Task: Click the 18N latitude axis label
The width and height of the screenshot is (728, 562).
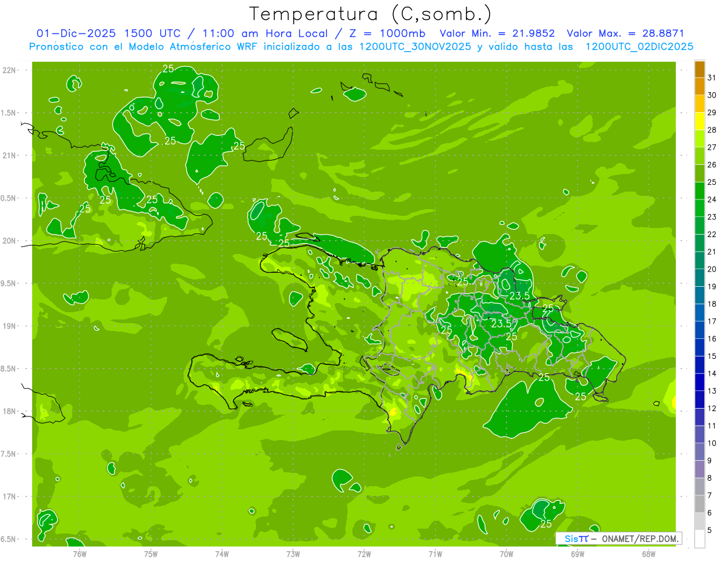Action: point(10,411)
